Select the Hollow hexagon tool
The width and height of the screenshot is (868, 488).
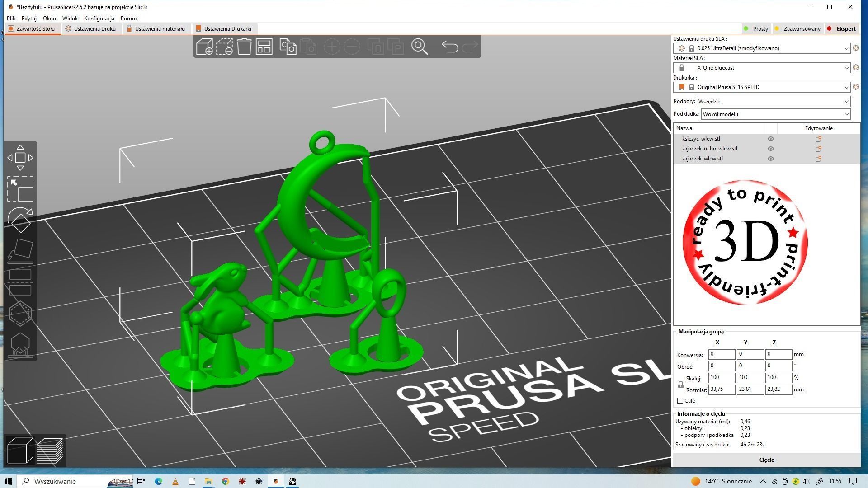point(20,313)
